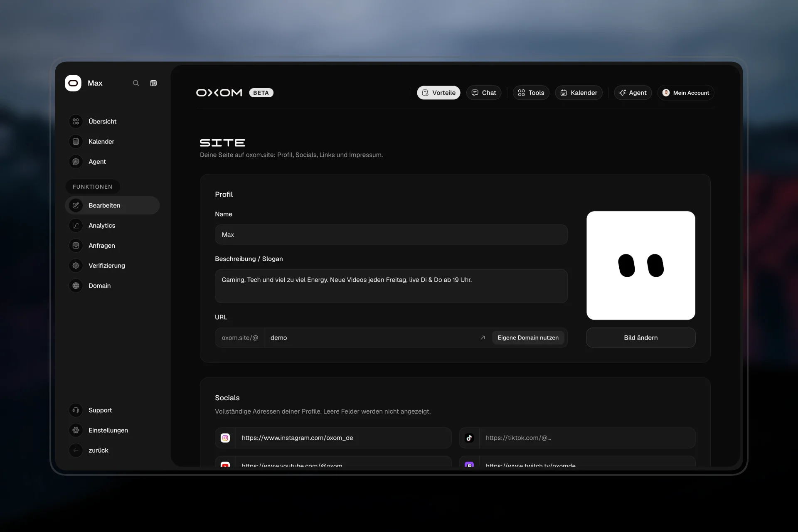
Task: Click the OXOM wordmark in the header
Action: coord(219,93)
